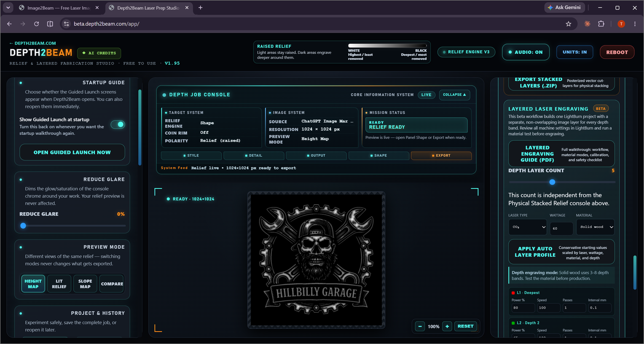Screen dimensions: 644x344
Task: Click the Depth Layer Count slider handle
Action: 552,182
